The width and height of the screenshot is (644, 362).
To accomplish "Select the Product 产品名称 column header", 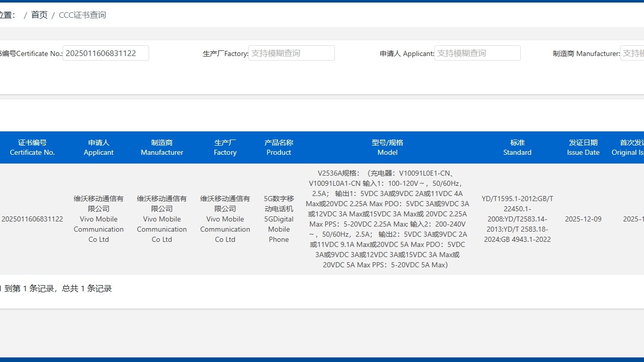I will click(x=278, y=147).
